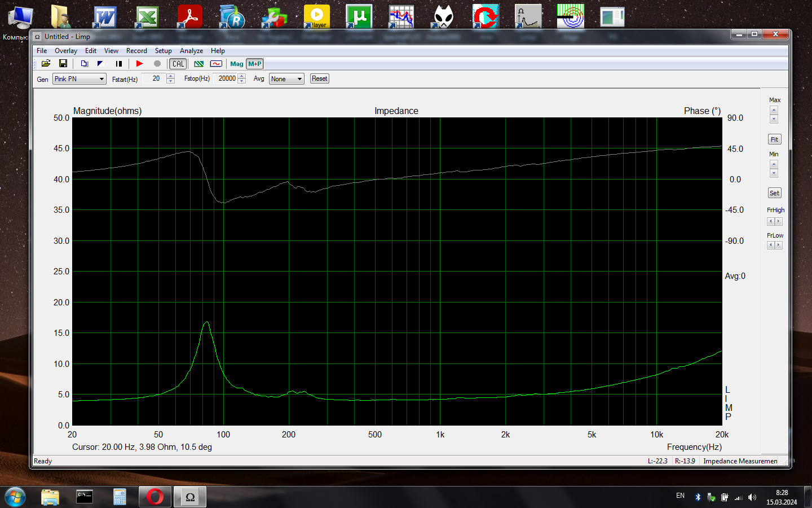This screenshot has height=508, width=812.
Task: Click the Fit button
Action: tap(774, 139)
